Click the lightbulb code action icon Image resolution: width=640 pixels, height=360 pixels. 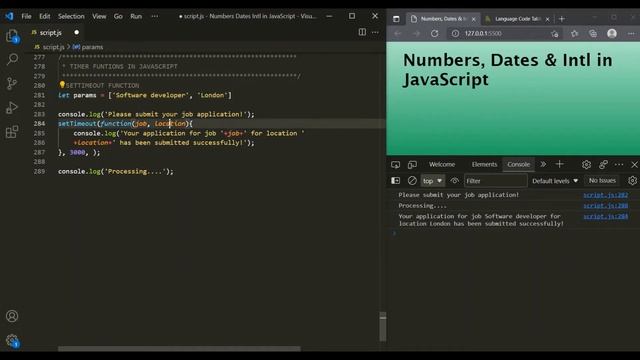(x=62, y=85)
